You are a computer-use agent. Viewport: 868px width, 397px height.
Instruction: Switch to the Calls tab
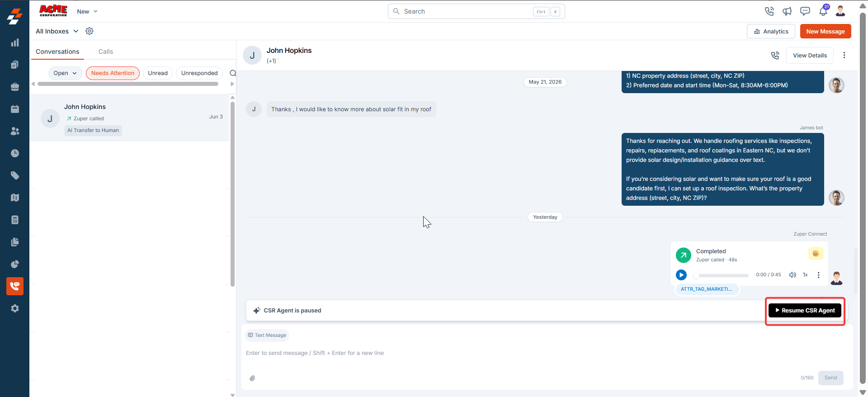point(106,52)
